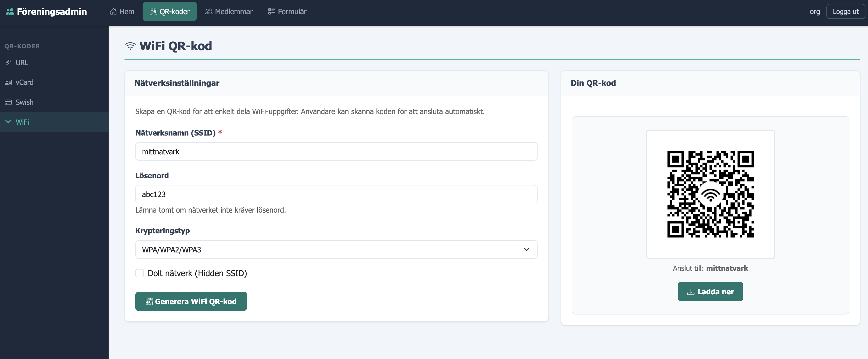Click the Swish credit card icon
Screen dimensions: 868x359
point(8,102)
